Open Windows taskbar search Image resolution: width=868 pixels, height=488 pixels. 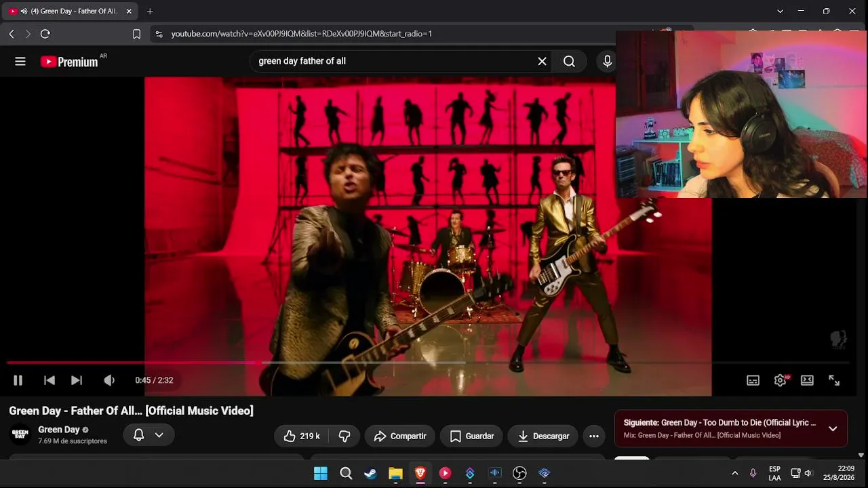coord(346,473)
